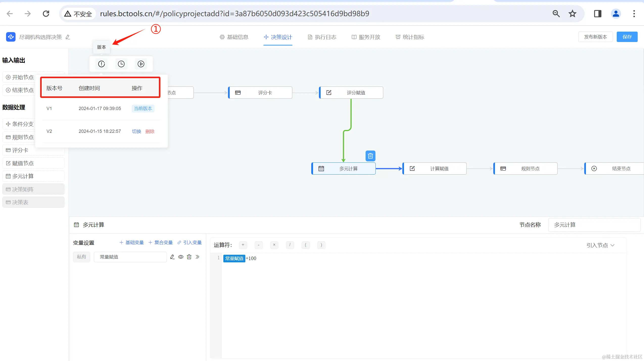Click 切换 link for V2
This screenshot has height=361, width=644.
point(136,131)
